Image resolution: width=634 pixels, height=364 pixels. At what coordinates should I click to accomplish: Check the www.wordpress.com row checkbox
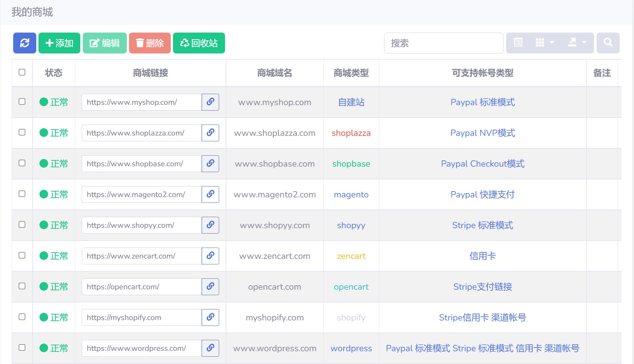coord(22,348)
